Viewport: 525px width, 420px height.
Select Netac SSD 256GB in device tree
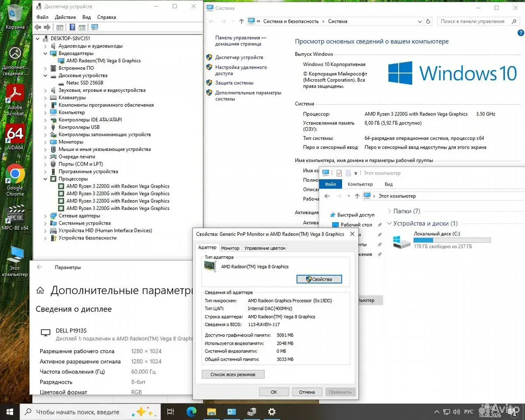pyautogui.click(x=85, y=83)
